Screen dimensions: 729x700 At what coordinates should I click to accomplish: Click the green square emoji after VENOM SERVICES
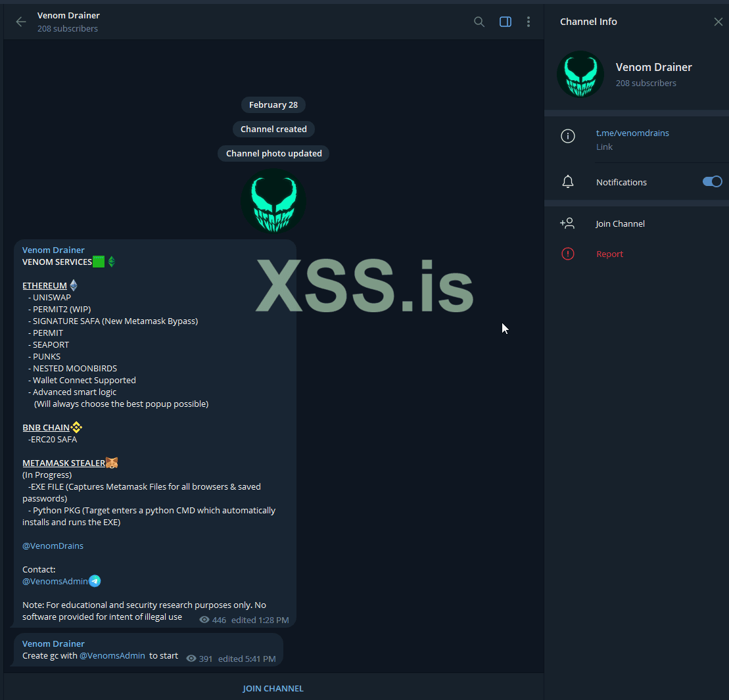pos(99,262)
